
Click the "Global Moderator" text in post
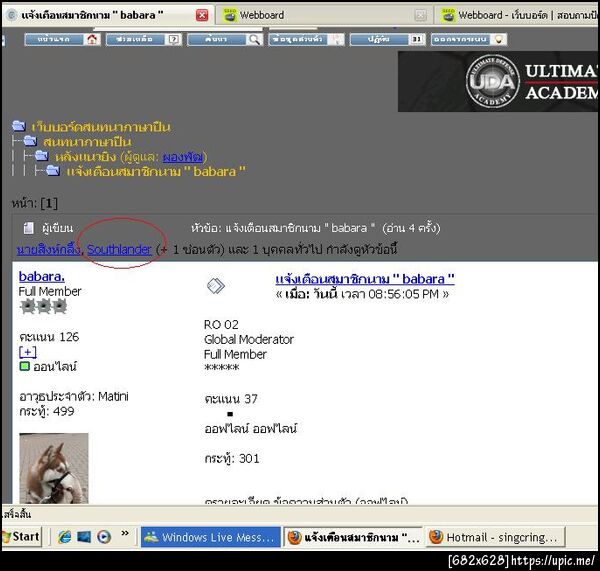[x=249, y=339]
